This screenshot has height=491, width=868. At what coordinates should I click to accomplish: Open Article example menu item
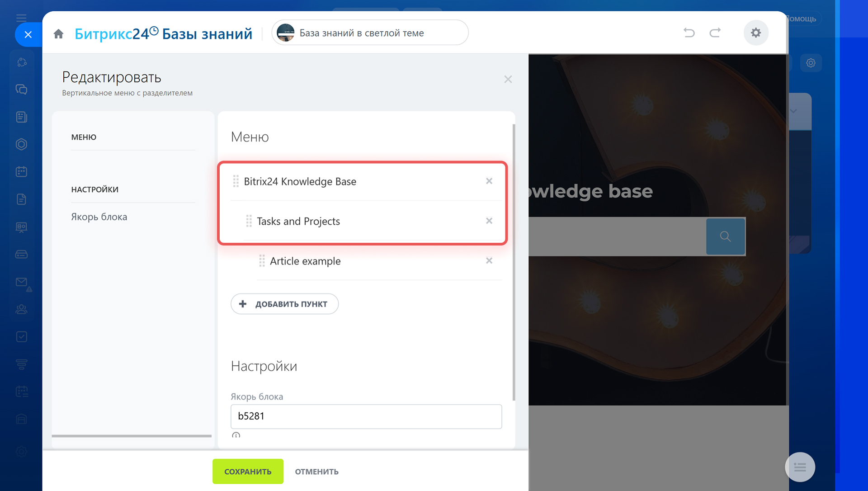305,261
